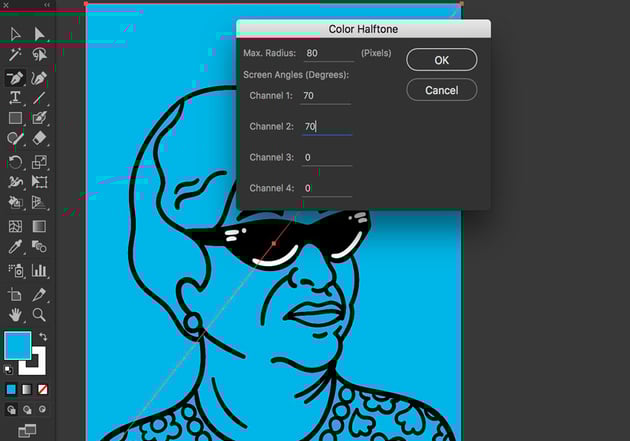Select the Line Segment tool

point(39,98)
